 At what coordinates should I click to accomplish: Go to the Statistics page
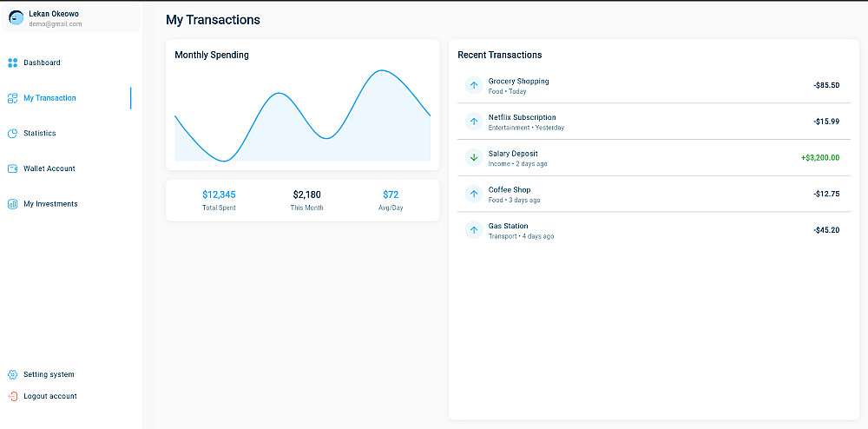click(40, 134)
